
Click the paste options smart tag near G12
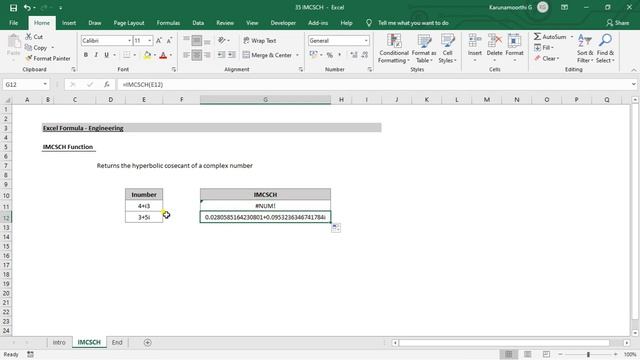pos(336,228)
